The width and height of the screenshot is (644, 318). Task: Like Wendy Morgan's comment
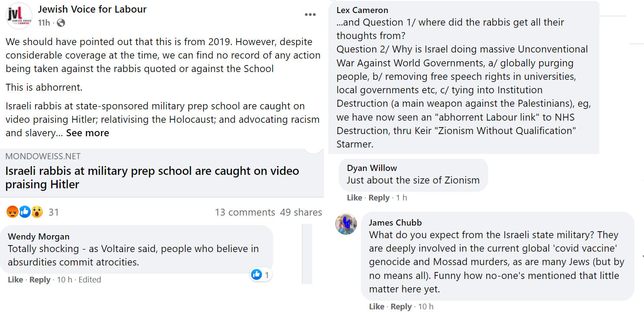[x=15, y=280]
